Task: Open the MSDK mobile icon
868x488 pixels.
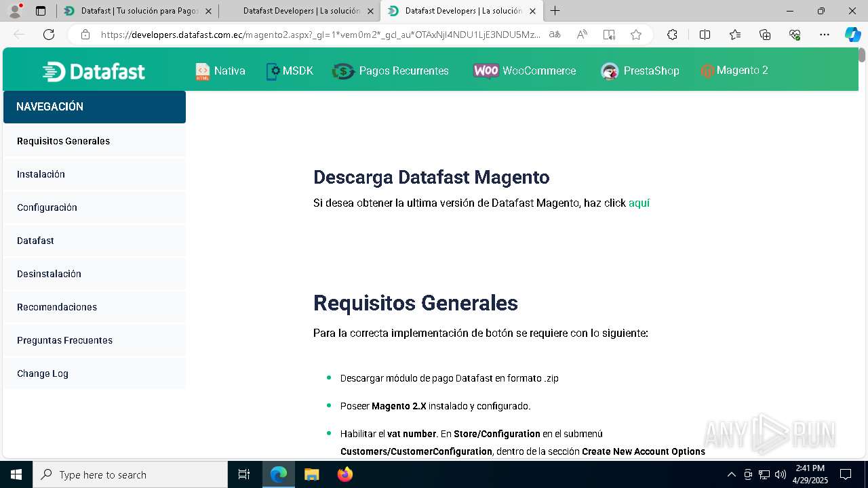Action: (x=272, y=71)
